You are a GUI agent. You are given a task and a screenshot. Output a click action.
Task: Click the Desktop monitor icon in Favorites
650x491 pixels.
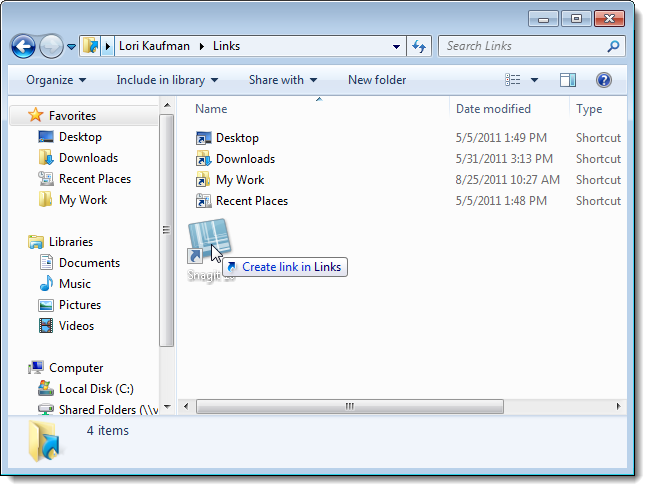coord(46,136)
